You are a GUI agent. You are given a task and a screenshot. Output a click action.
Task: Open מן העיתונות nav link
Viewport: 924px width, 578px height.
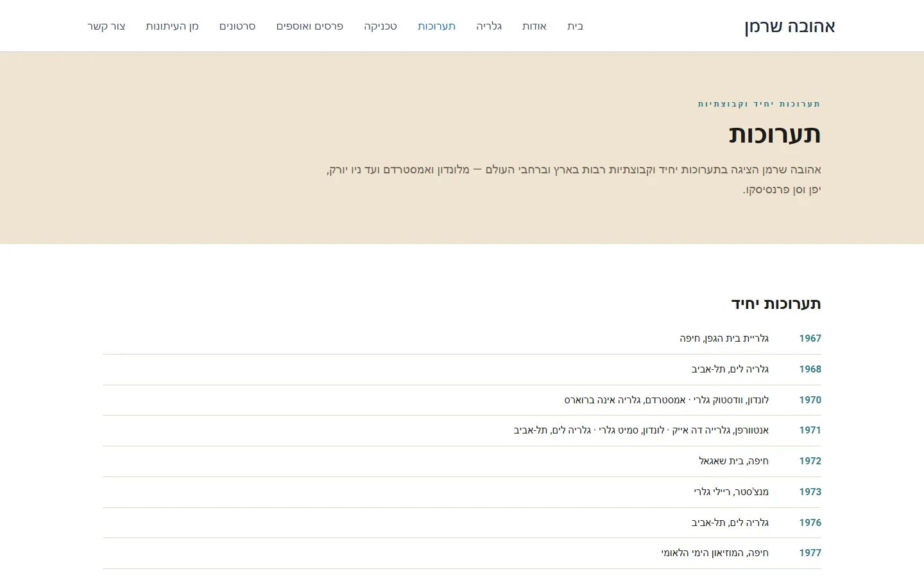[x=172, y=26]
